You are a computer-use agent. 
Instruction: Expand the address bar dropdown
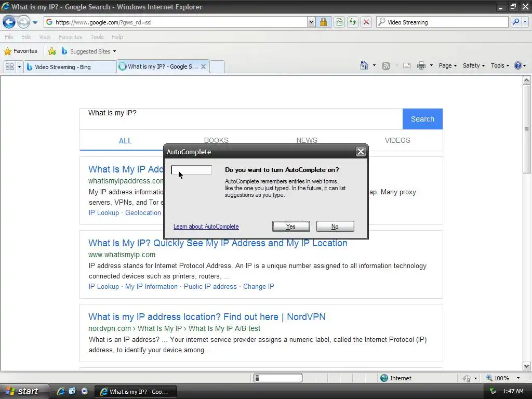coord(311,22)
